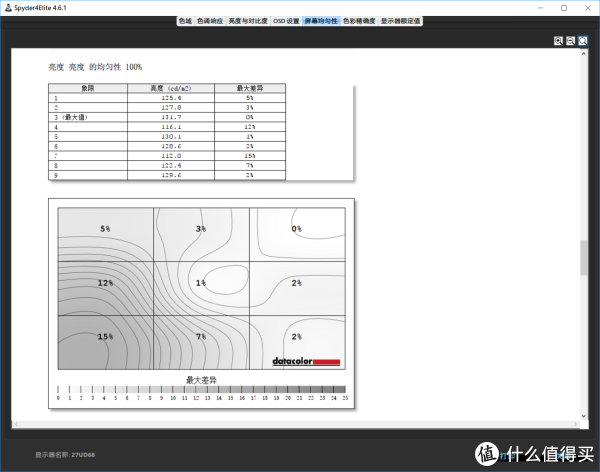Click the zoom in magnifier icon
This screenshot has width=600, height=472.
pos(558,41)
